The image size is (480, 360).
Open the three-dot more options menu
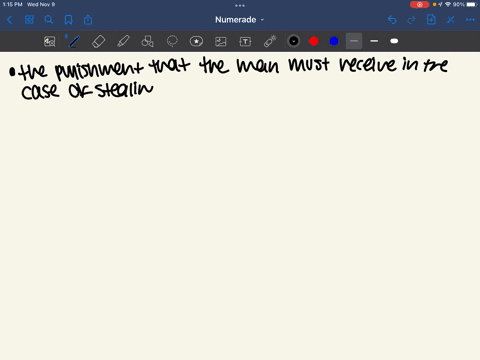470,20
